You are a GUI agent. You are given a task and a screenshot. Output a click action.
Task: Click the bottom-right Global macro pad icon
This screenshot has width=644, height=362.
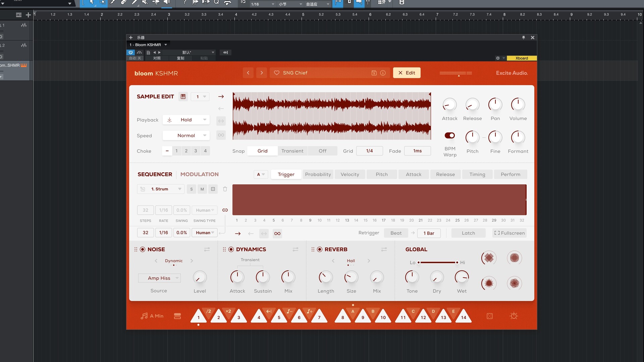[x=515, y=283]
